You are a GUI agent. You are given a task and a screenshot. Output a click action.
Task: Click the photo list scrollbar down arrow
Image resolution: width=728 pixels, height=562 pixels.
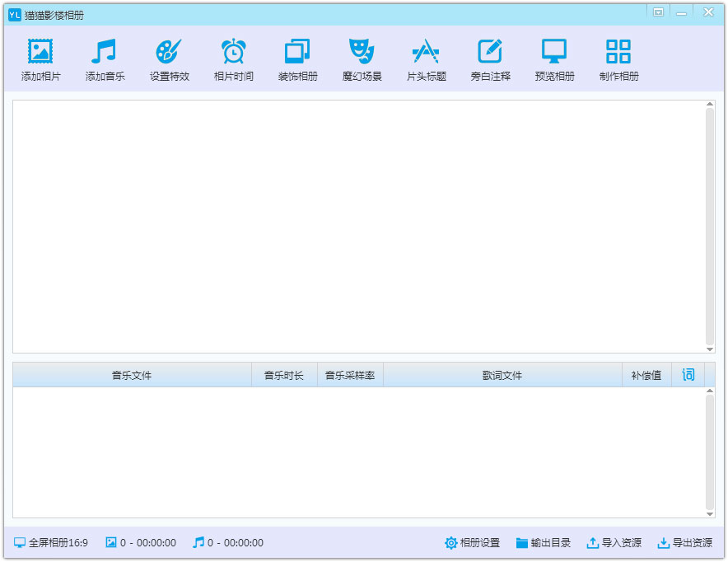pyautogui.click(x=709, y=349)
